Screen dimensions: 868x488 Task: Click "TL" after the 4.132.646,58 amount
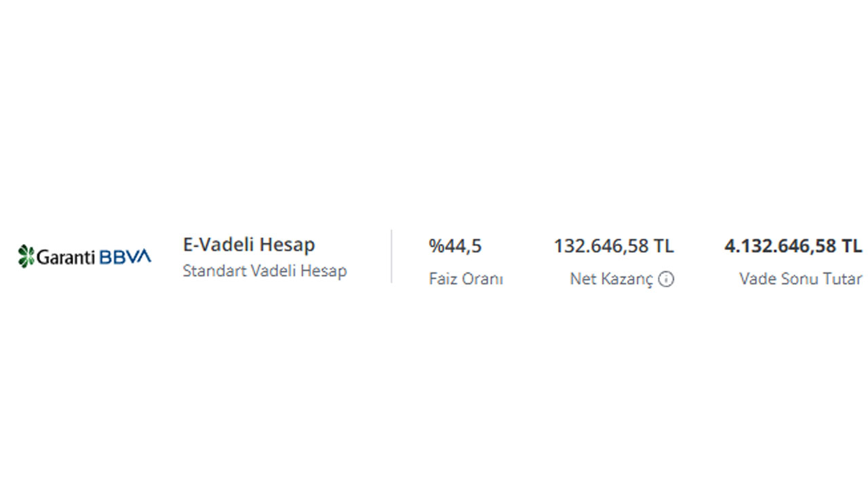pyautogui.click(x=852, y=245)
